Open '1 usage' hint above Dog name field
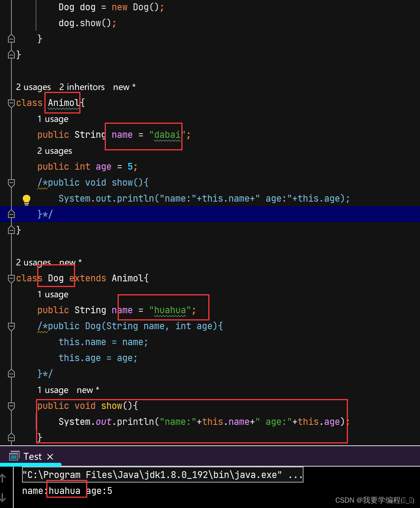Viewport: 420px width, 508px height. [53, 294]
